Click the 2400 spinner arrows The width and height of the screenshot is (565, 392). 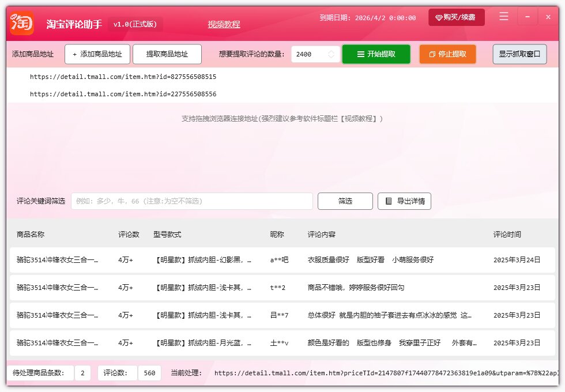(x=331, y=54)
